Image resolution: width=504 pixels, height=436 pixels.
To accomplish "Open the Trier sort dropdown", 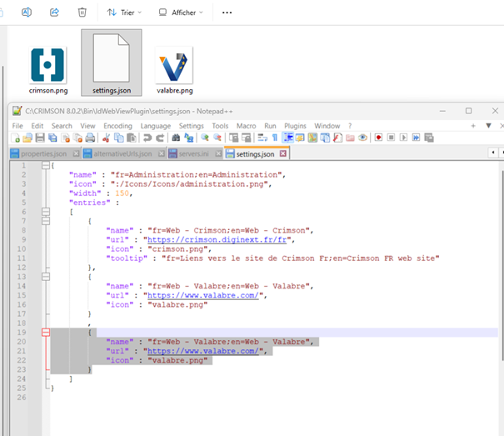I will (124, 13).
